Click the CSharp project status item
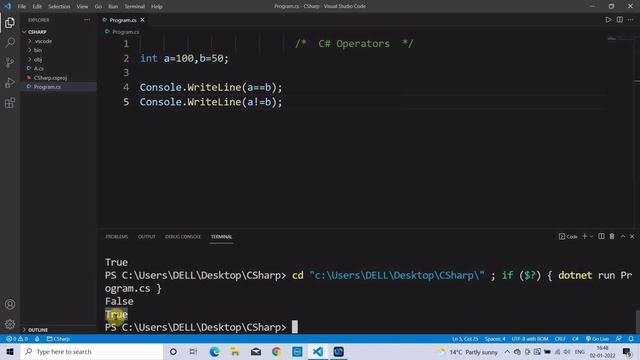This screenshot has height=360, width=640. pos(58,339)
